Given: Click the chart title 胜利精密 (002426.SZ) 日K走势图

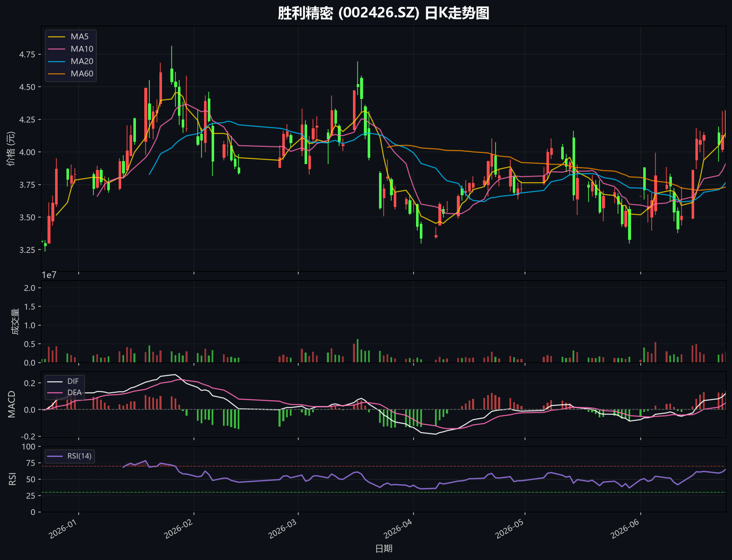Looking at the screenshot, I should [383, 13].
